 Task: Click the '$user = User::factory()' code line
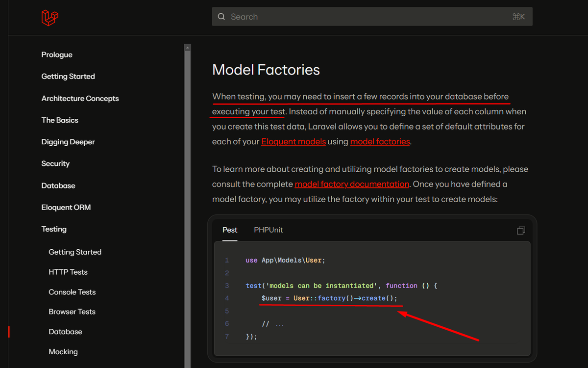click(x=329, y=298)
